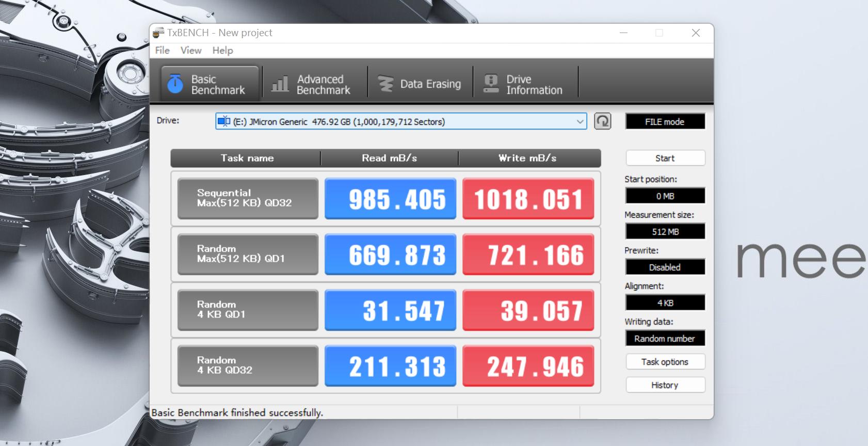Click the Random Max(512 KB) QD1 task

[248, 254]
